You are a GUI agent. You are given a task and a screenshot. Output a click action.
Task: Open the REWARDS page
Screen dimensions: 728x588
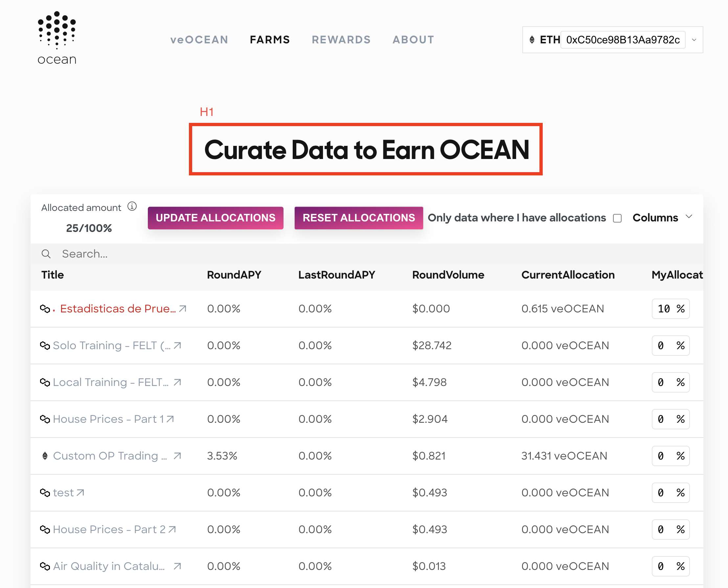341,40
